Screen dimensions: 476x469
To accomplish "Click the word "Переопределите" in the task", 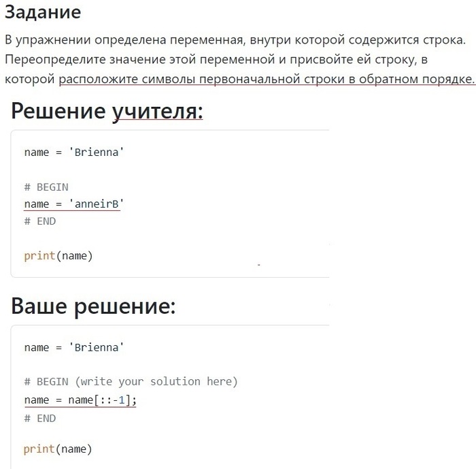I will point(53,60).
